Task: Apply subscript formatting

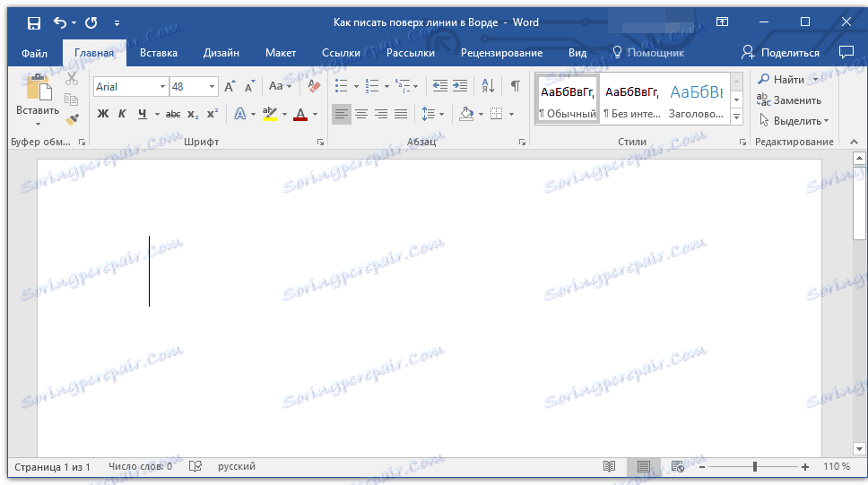Action: tap(193, 114)
